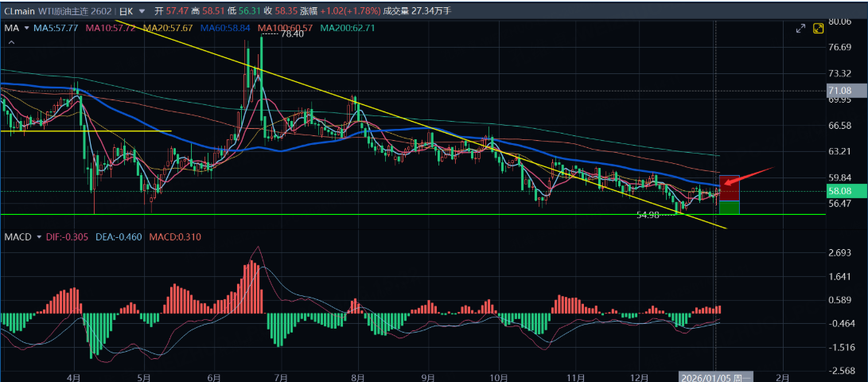Select the red stop-loss zone box
Viewport: 868px width, 382px height.
click(x=730, y=188)
